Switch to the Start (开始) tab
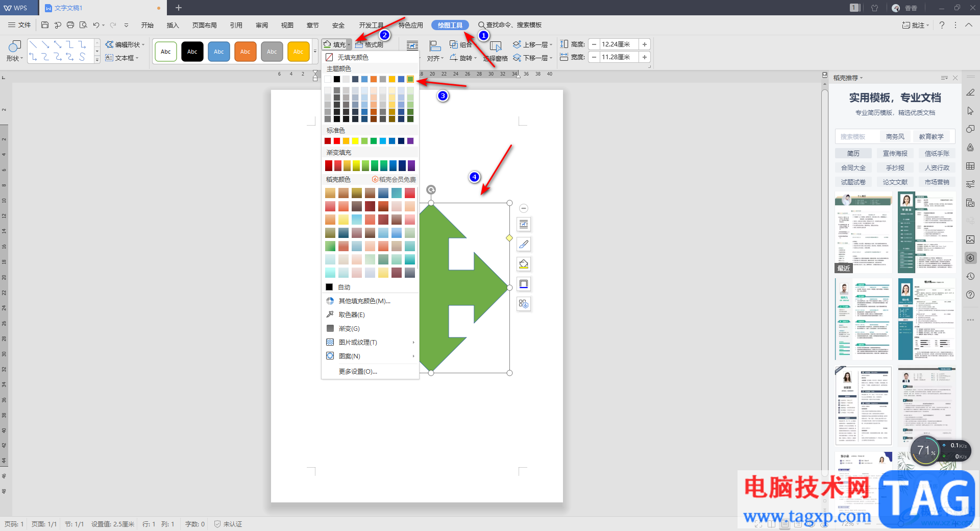This screenshot has width=980, height=531. tap(148, 25)
